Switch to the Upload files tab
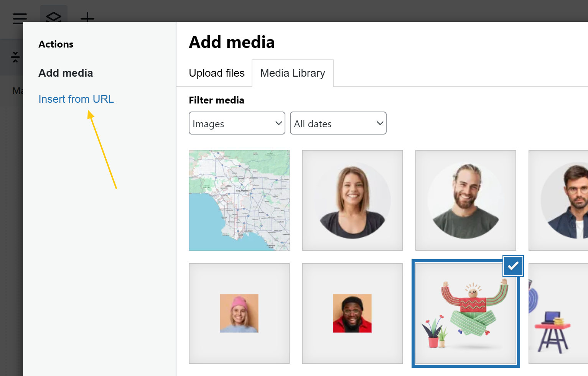 pos(217,73)
